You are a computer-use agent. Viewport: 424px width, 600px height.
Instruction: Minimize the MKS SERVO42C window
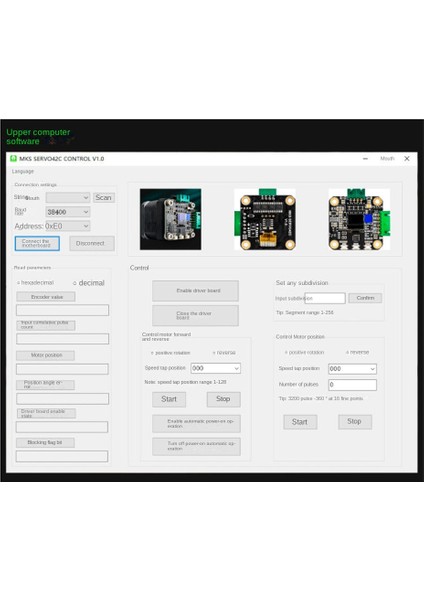(x=365, y=158)
